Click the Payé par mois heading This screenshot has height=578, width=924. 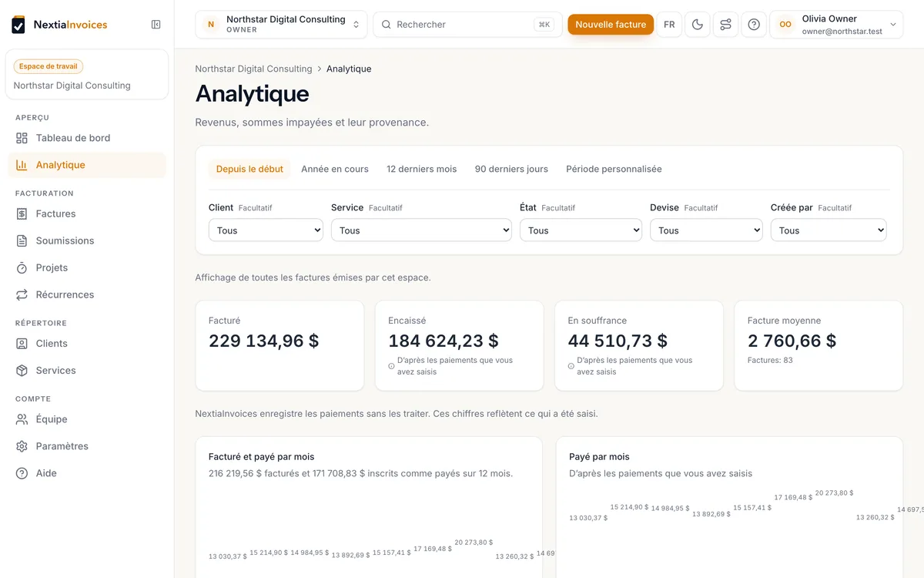[599, 457]
